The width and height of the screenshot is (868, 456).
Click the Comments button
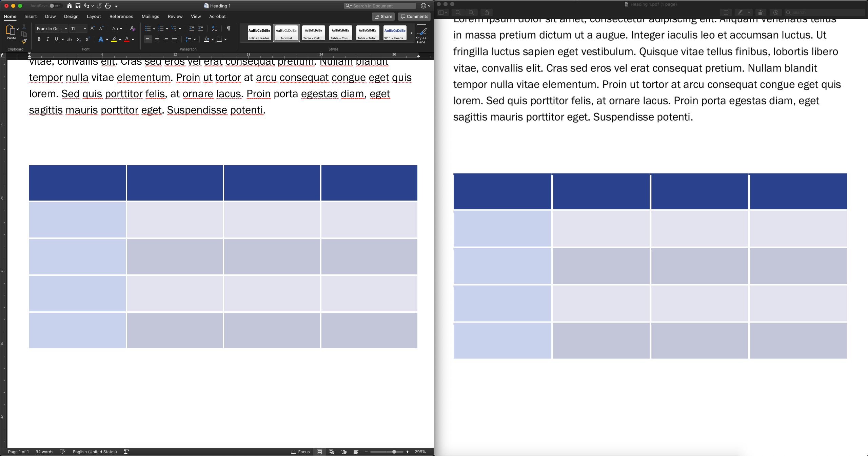[x=414, y=16]
